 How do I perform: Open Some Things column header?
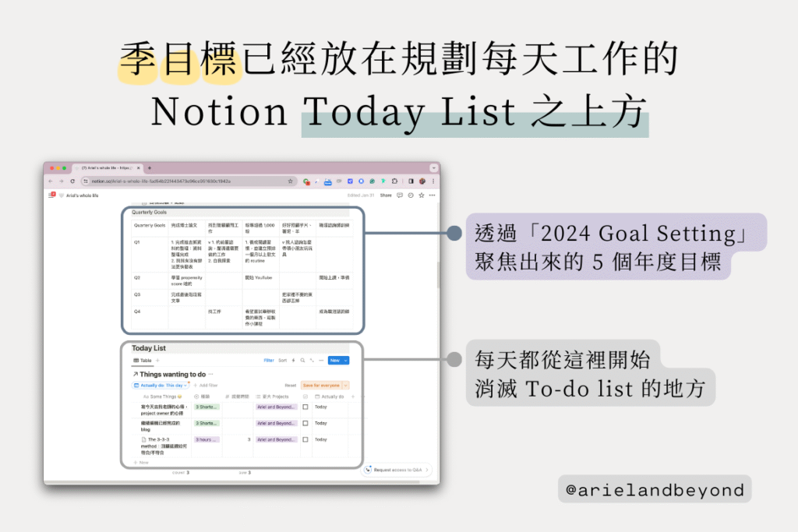[162, 396]
